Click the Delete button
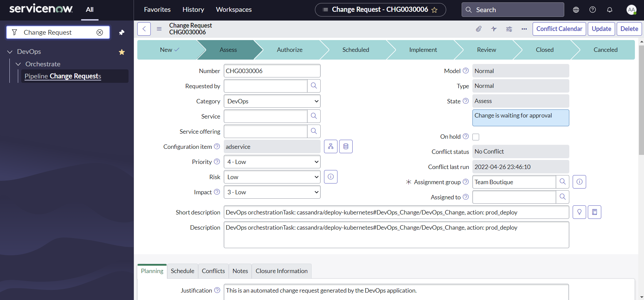Screen dimensions: 644x300 click(x=629, y=29)
